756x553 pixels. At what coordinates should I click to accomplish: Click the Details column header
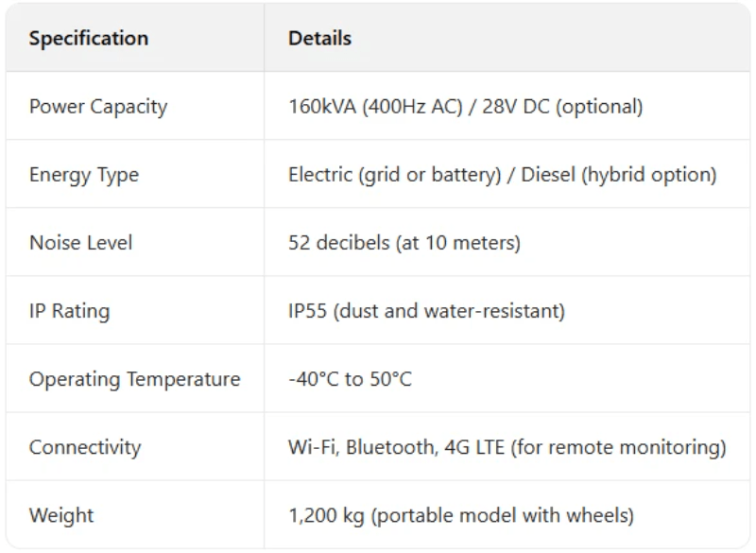click(x=319, y=39)
